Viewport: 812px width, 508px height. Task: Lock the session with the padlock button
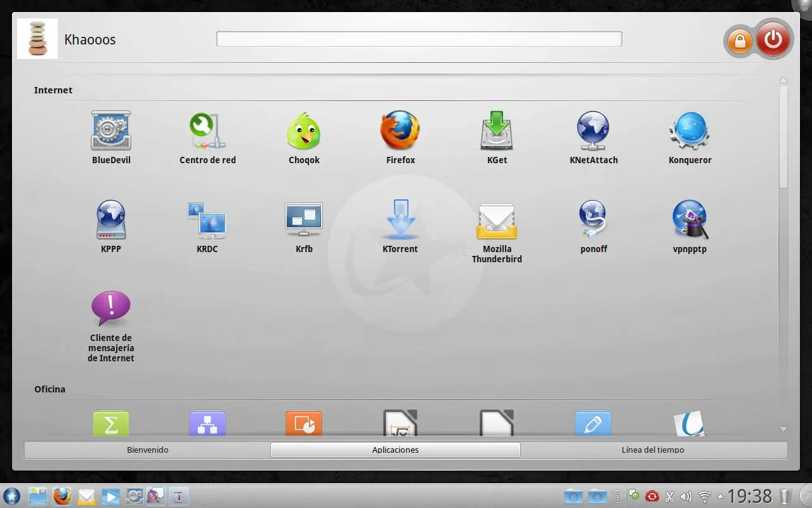coord(739,42)
